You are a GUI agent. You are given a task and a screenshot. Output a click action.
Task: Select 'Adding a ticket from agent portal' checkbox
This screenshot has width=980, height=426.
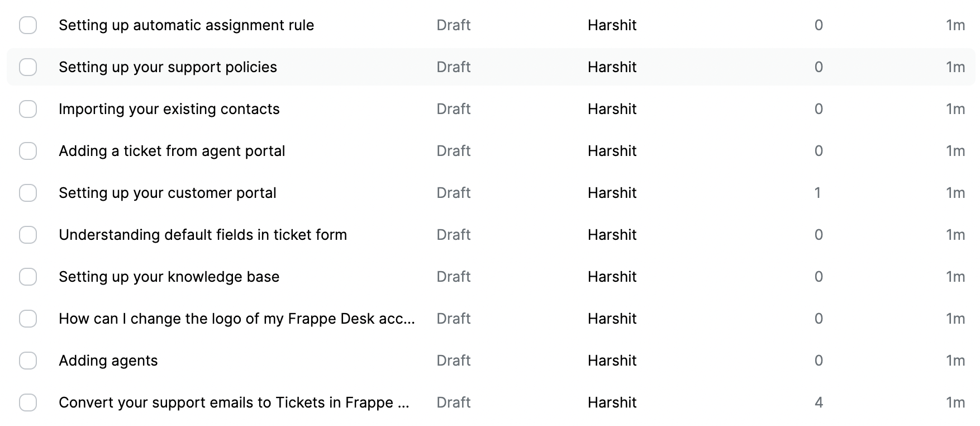[x=28, y=150]
